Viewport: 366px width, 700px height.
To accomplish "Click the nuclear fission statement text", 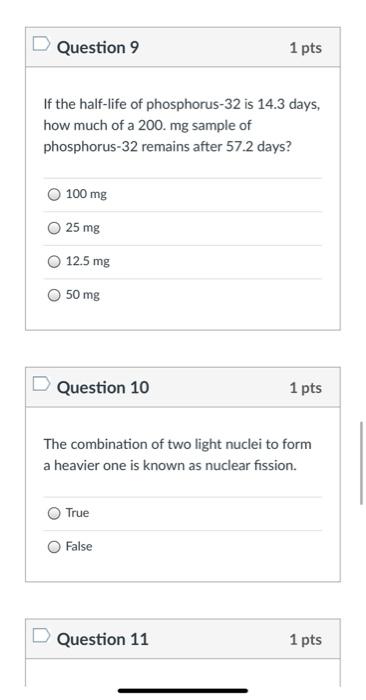I will (x=178, y=455).
